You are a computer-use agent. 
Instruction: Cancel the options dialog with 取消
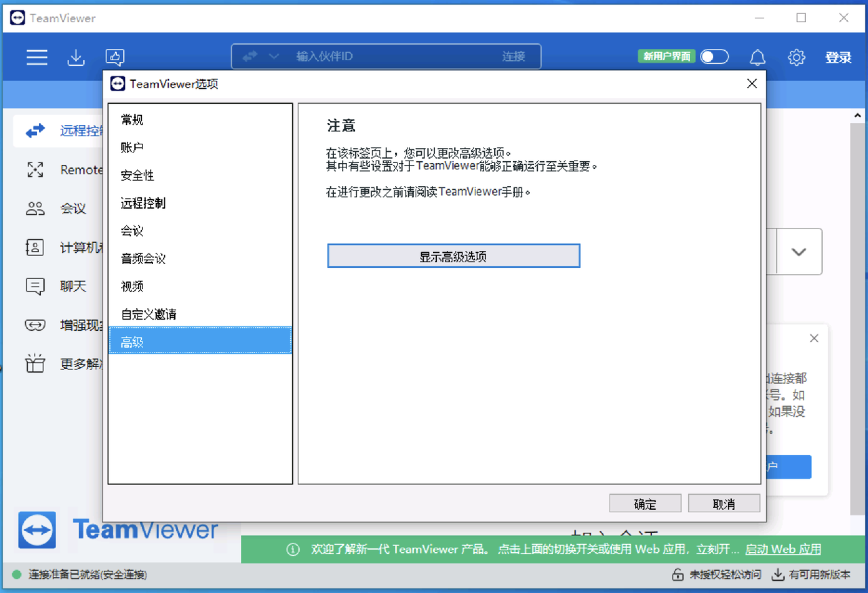coord(724,504)
